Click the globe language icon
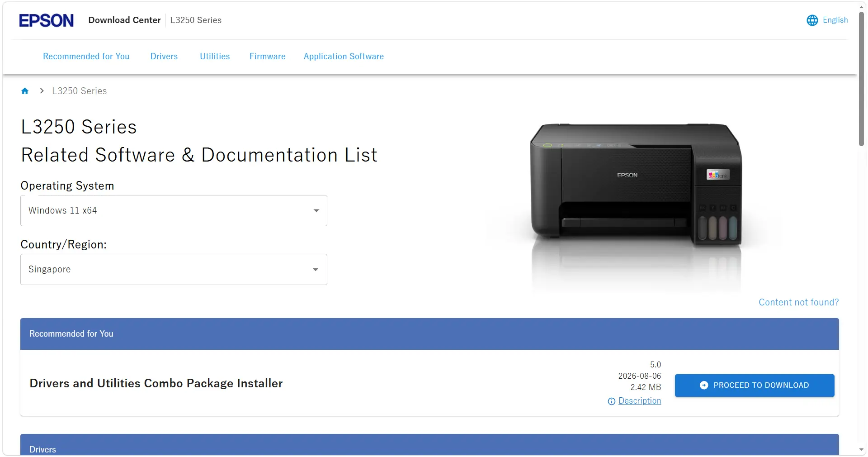This screenshot has width=868, height=457. pyautogui.click(x=812, y=20)
